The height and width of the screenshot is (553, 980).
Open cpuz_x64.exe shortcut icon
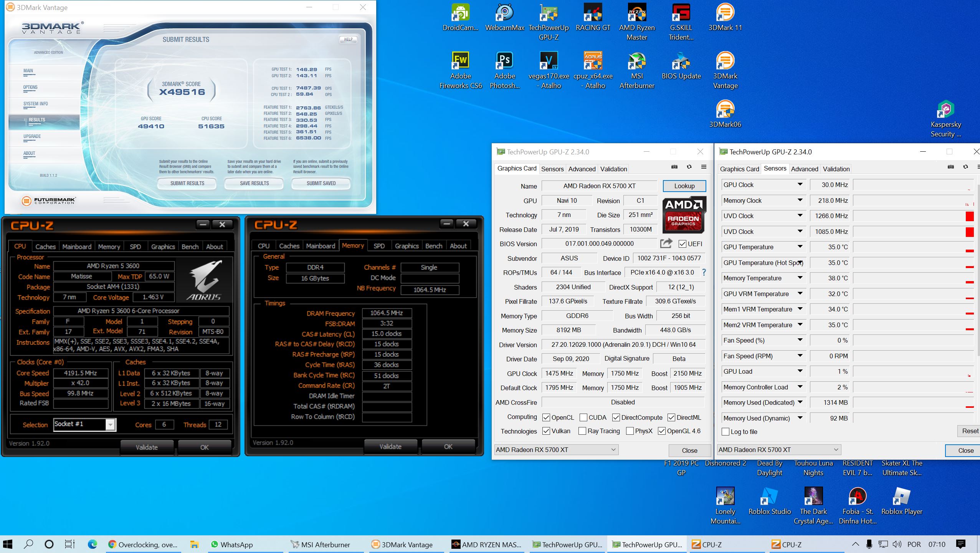(x=593, y=70)
